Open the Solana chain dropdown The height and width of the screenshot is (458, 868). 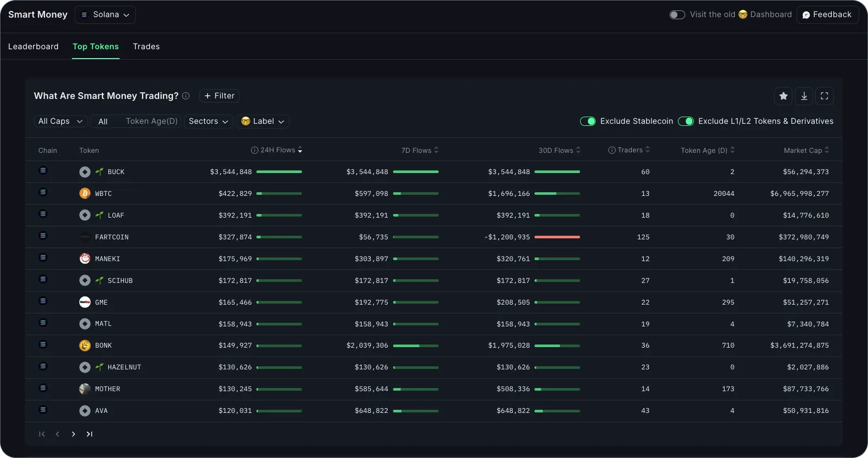[105, 15]
